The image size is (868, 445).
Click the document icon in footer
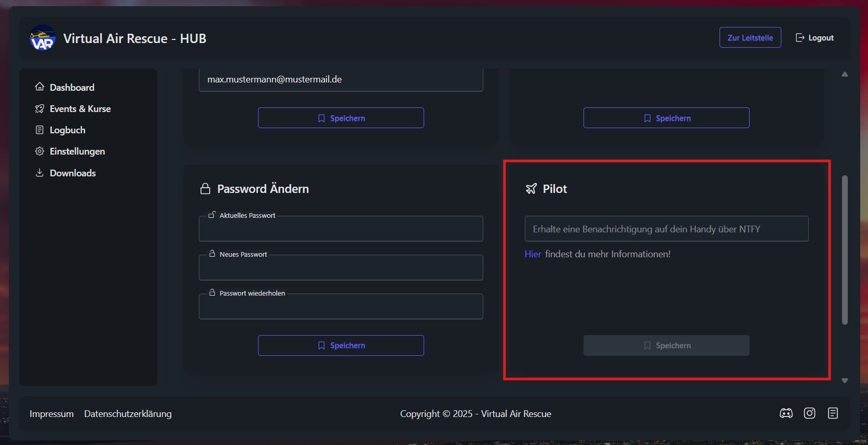pyautogui.click(x=833, y=413)
